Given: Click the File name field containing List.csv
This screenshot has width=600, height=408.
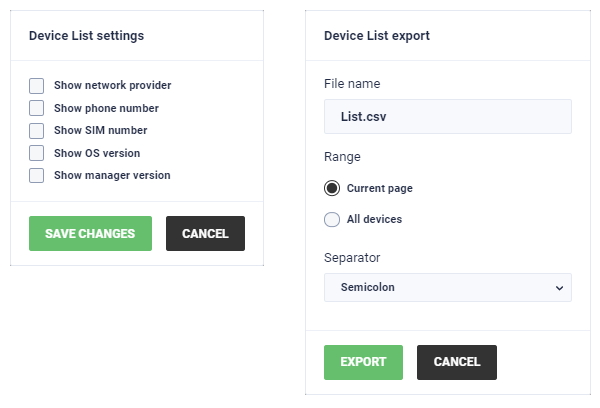Looking at the screenshot, I should pyautogui.click(x=448, y=116).
